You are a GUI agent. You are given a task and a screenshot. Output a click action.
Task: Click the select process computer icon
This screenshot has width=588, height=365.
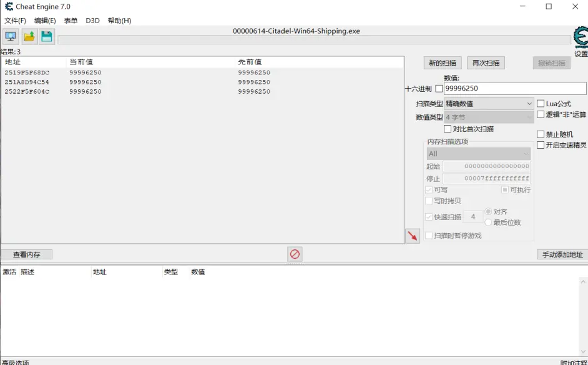pos(11,36)
